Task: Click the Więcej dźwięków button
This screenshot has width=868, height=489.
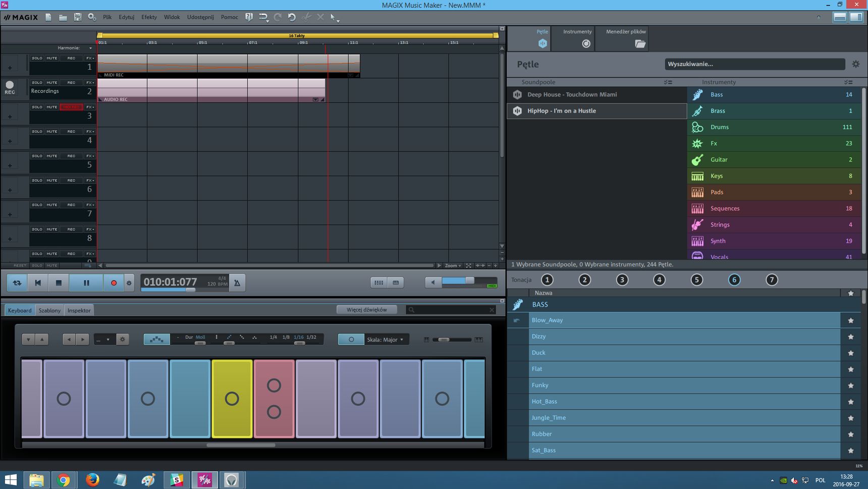Action: pyautogui.click(x=367, y=310)
